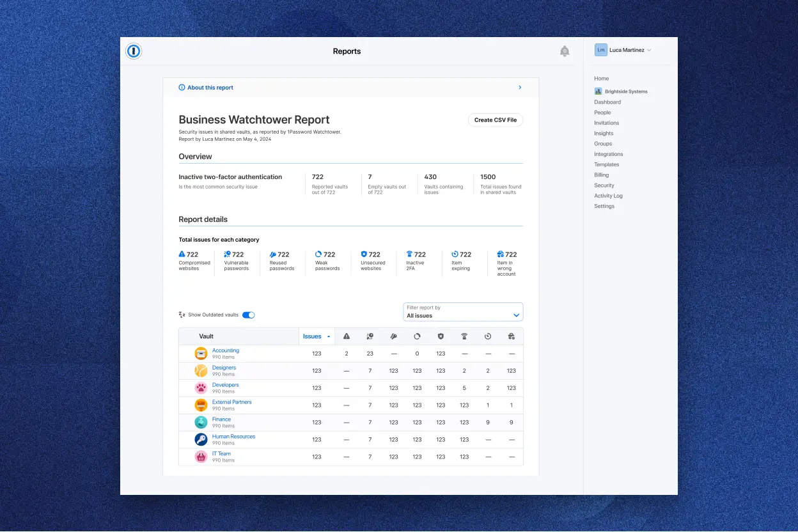Open Templates in the sidebar
The image size is (798, 532).
[607, 165]
